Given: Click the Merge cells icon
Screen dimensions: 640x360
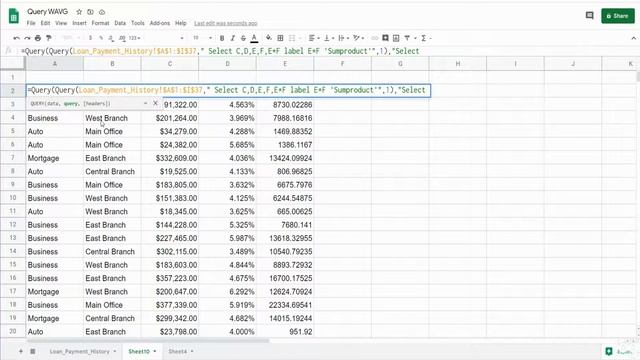Looking at the screenshot, I should coord(292,38).
